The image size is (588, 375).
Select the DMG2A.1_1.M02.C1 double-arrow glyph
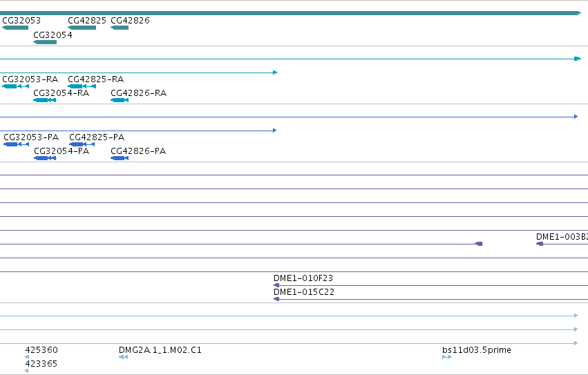pos(124,357)
